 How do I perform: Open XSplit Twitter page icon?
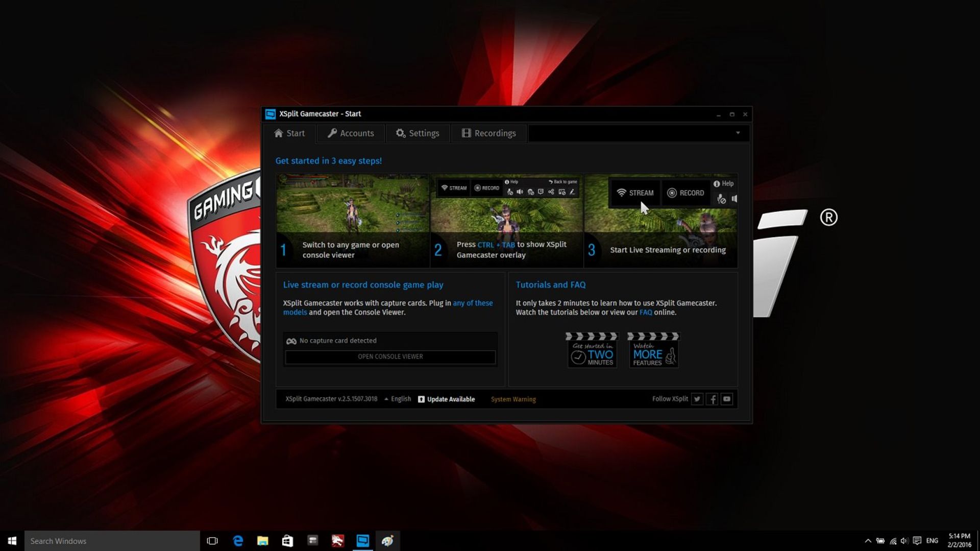(697, 399)
